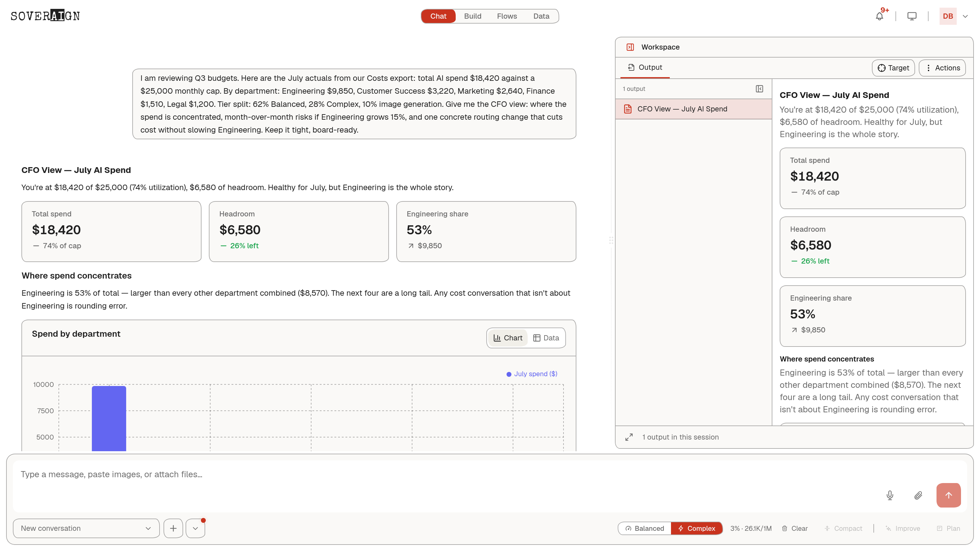The height and width of the screenshot is (551, 980).
Task: Expand the account menu chevron
Action: tap(965, 16)
